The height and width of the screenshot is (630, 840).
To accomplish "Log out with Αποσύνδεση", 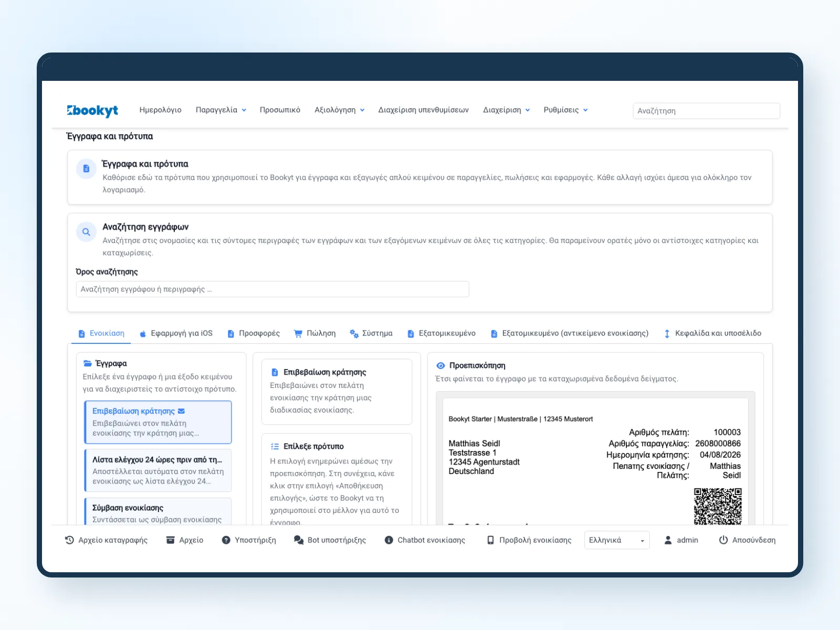I will [x=747, y=540].
